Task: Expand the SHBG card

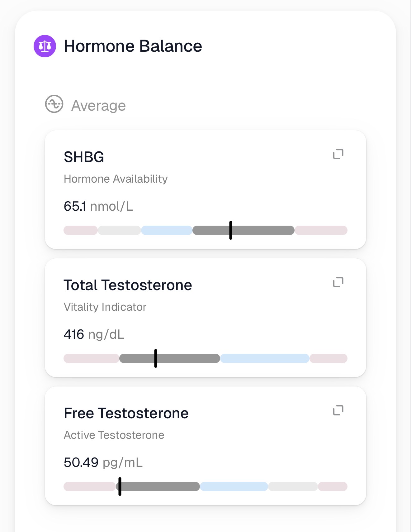Action: pos(338,154)
